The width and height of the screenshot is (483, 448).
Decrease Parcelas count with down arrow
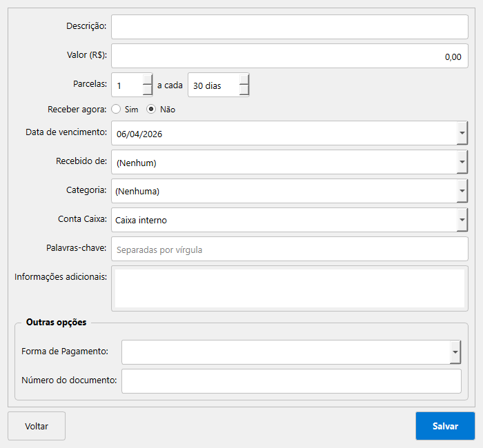click(x=147, y=91)
